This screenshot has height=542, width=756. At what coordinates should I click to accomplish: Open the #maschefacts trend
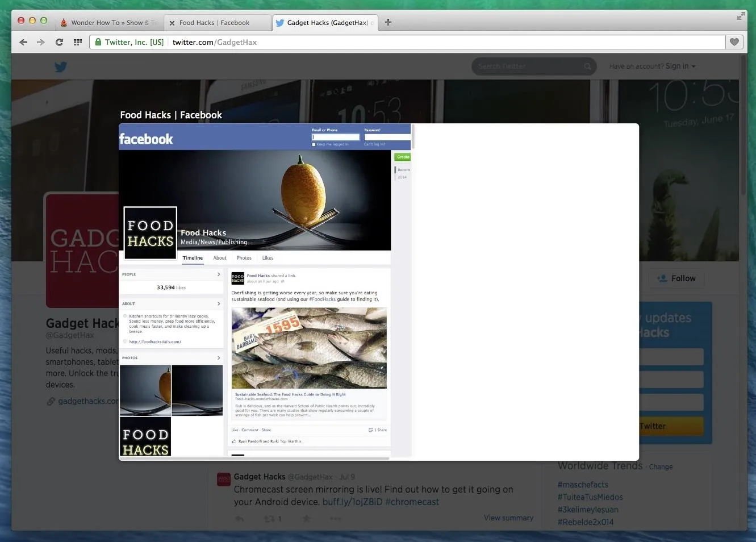583,485
